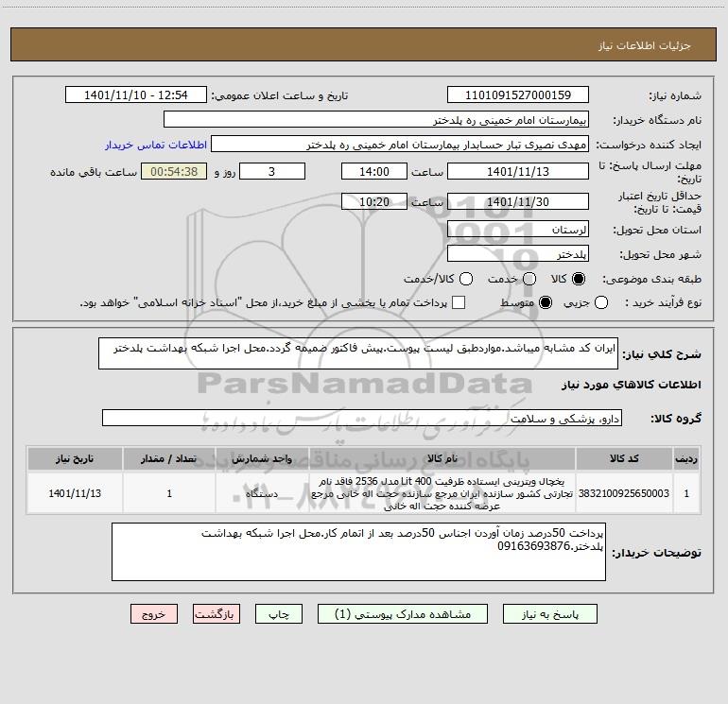This screenshot has width=728, height=704.
Task: Click goods group field دارو، پزشکی و سلامت
Action: point(362,418)
